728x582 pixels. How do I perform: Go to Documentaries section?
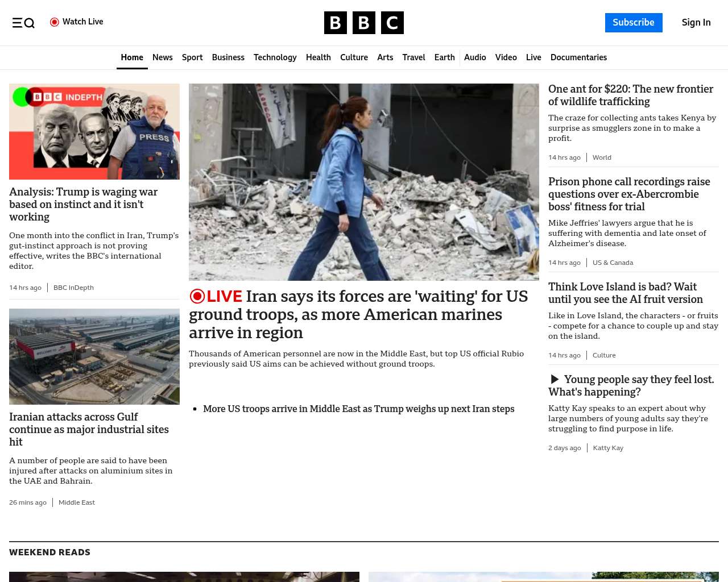578,57
